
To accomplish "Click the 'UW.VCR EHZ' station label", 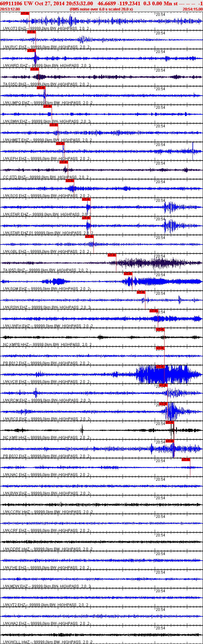I will coord(15,382).
